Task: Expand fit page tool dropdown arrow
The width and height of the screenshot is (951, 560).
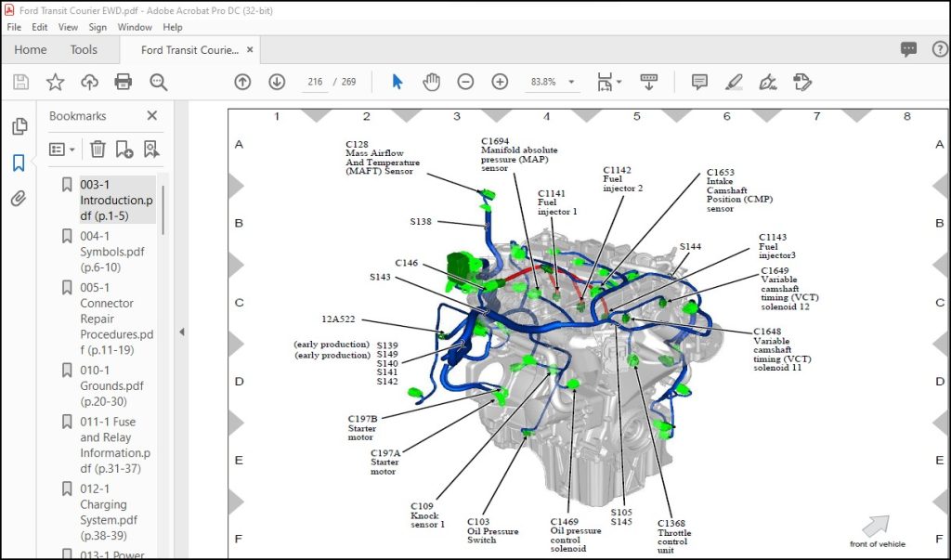Action: coord(619,82)
